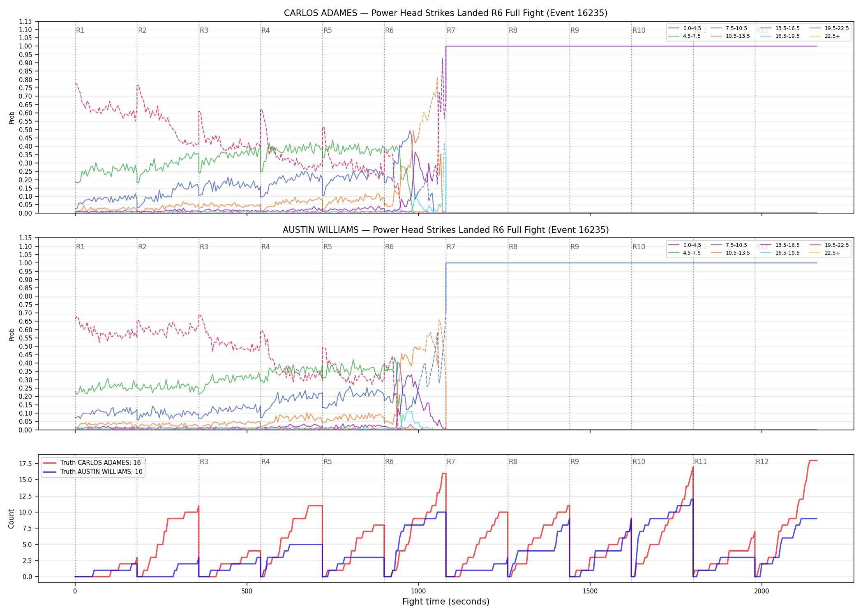Click the '1000' tick on the fight time axis
The width and height of the screenshot is (863, 616).
click(x=418, y=591)
